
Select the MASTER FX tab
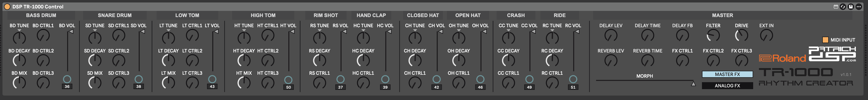(727, 75)
